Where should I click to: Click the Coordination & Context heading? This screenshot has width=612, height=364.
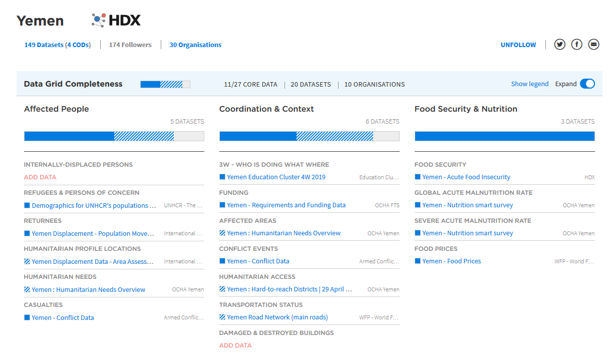pos(267,109)
